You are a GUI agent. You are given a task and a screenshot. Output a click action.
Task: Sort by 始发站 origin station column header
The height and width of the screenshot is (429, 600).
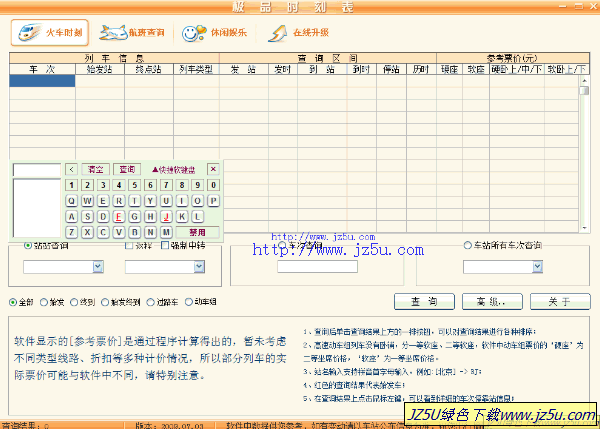100,69
